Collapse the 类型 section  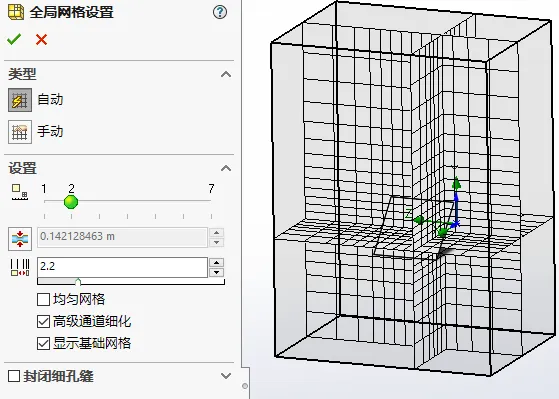point(226,74)
